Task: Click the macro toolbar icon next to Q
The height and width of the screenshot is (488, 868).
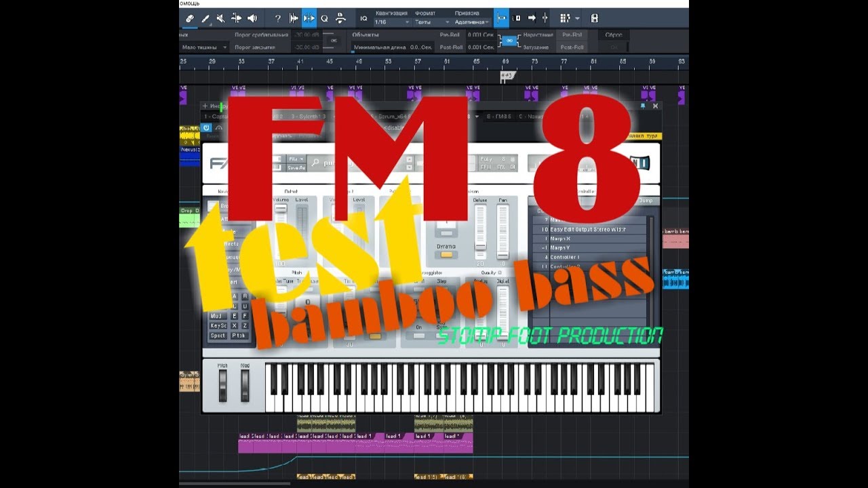Action: click(x=340, y=18)
